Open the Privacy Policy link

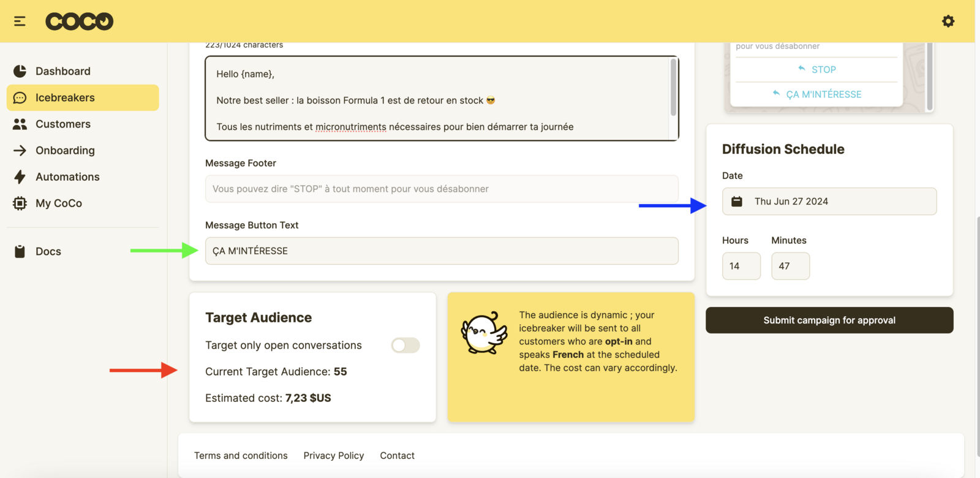point(333,456)
